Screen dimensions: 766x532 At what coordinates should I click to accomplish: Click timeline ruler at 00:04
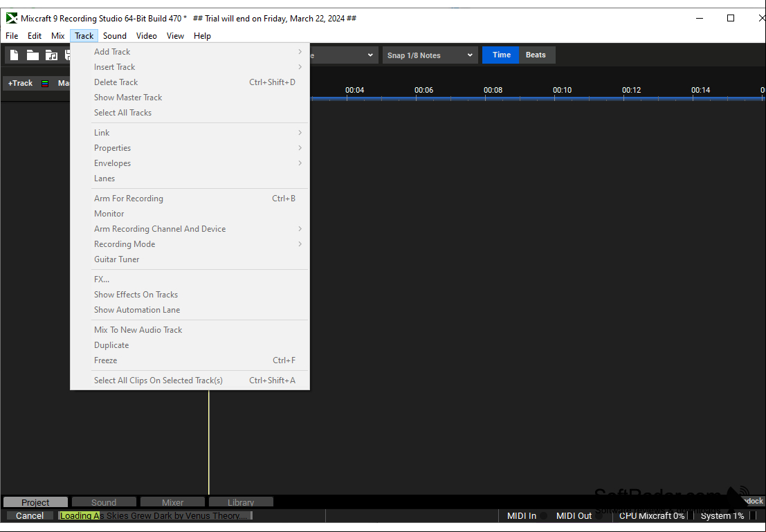[354, 91]
